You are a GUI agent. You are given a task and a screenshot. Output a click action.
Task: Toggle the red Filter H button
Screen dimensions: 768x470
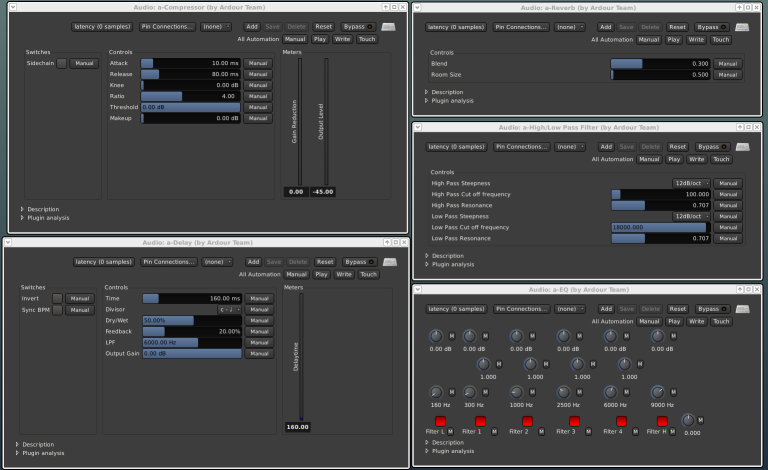(x=662, y=421)
